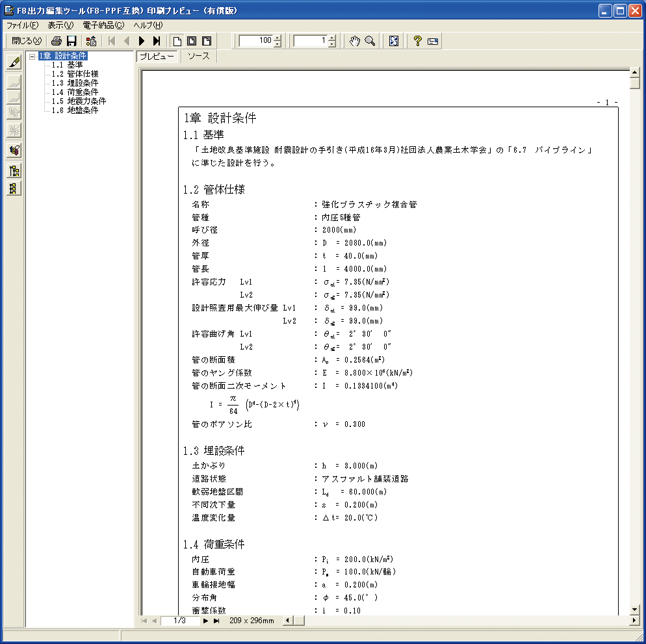This screenshot has height=644, width=646.
Task: Go to previous page with the toolbar left arrow
Action: (127, 41)
